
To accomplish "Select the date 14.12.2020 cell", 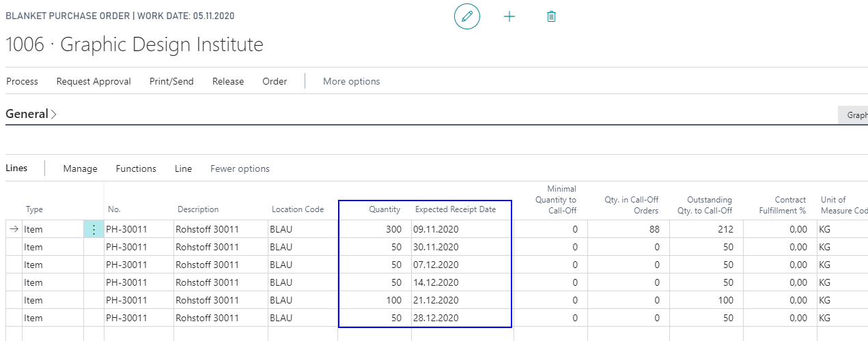I will (461, 282).
